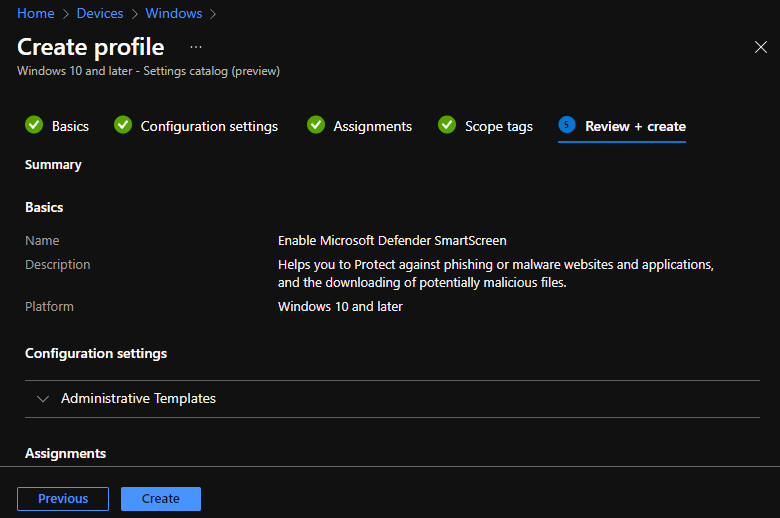The width and height of the screenshot is (780, 518).
Task: Click the Scope tags checkmark icon
Action: pyautogui.click(x=447, y=125)
